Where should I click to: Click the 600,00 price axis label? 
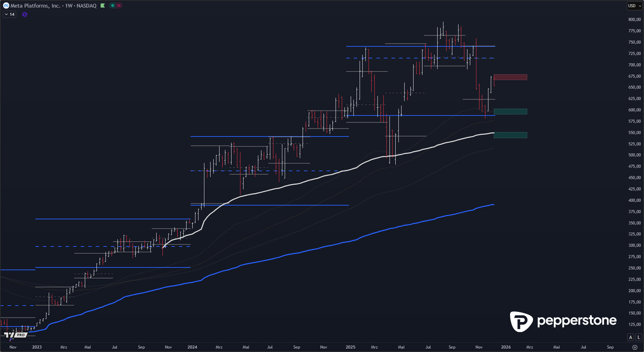click(x=635, y=110)
